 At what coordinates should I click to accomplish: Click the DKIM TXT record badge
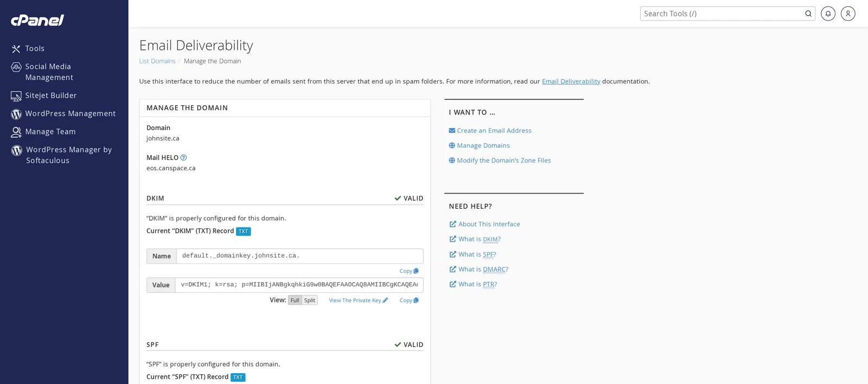point(244,232)
